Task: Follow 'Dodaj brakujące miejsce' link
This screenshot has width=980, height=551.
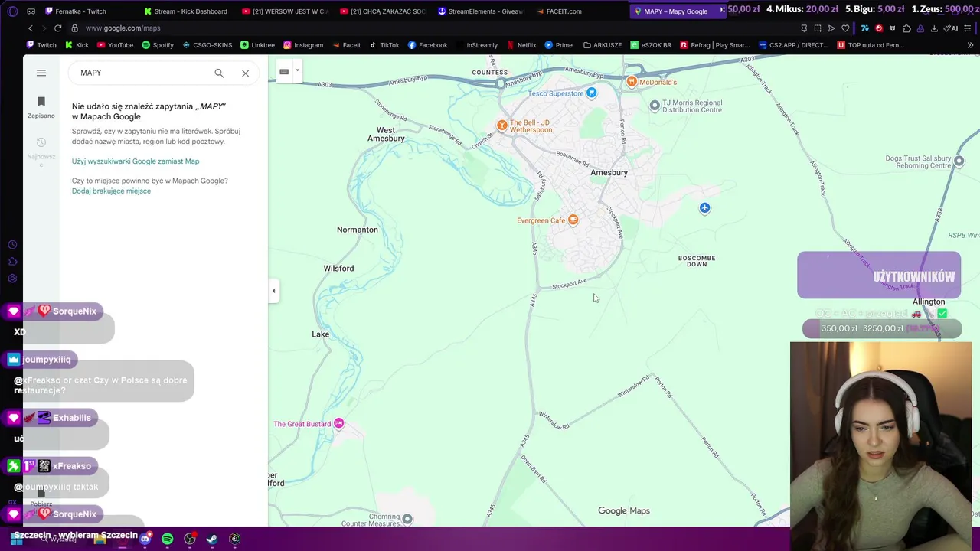Action: [x=111, y=191]
